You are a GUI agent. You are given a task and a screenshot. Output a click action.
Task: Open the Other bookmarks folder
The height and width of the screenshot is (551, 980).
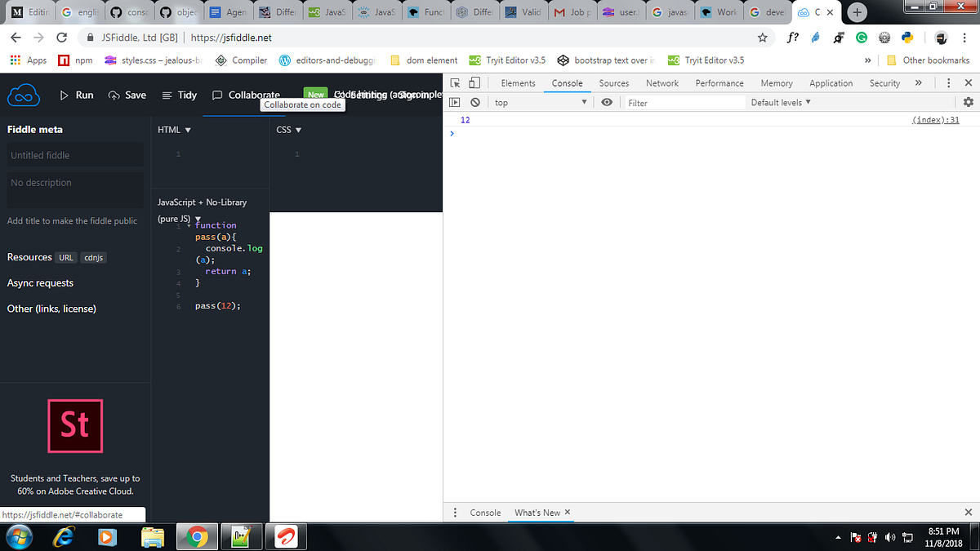tap(928, 60)
